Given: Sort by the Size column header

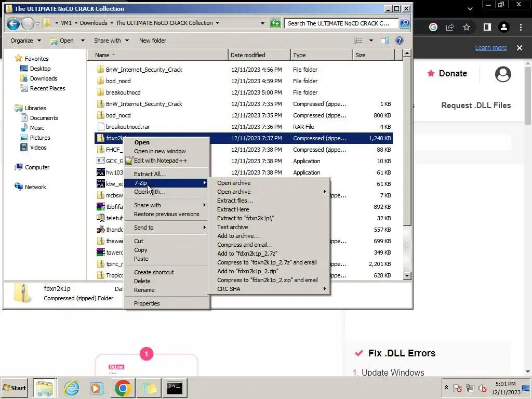Looking at the screenshot, I should [374, 55].
